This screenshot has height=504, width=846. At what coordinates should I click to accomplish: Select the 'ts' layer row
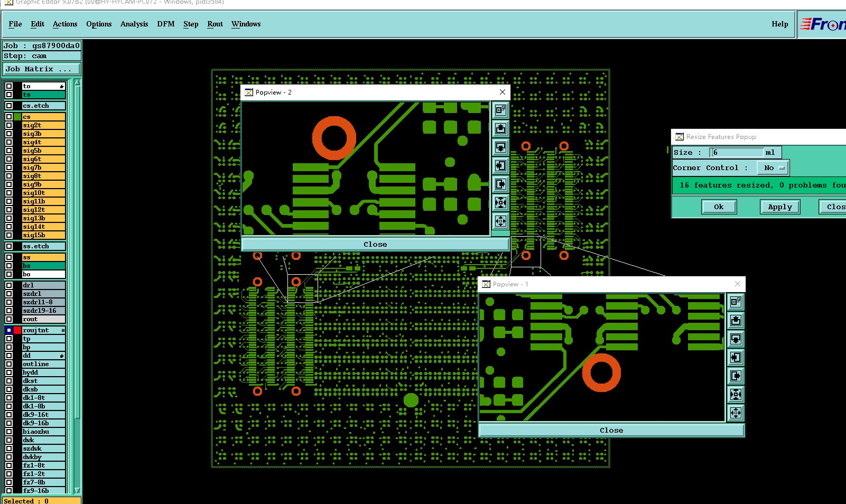[43, 95]
